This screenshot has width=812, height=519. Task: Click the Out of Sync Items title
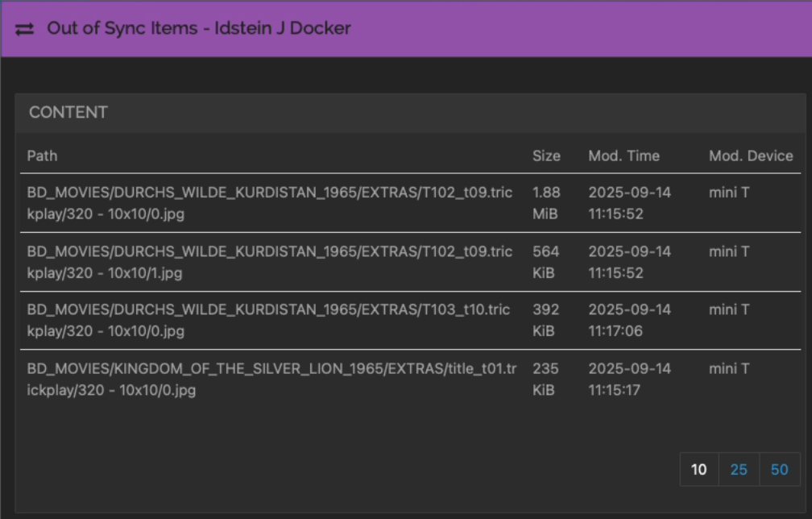point(198,28)
